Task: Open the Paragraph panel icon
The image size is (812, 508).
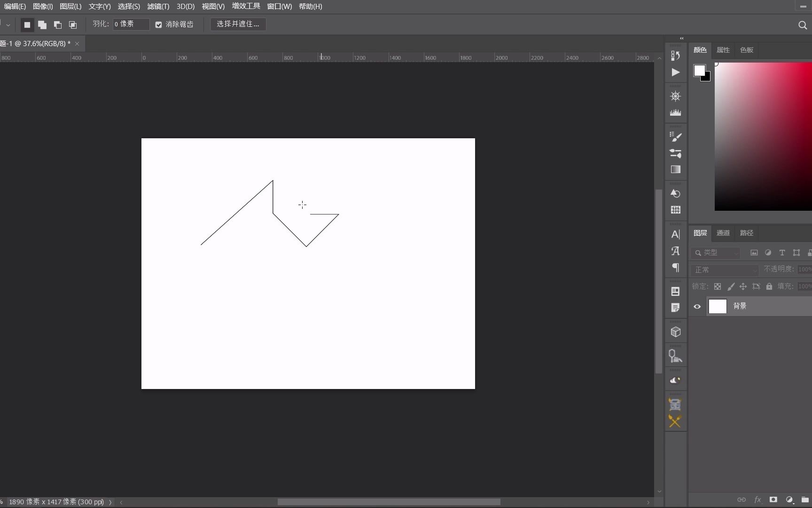Action: coord(675,267)
